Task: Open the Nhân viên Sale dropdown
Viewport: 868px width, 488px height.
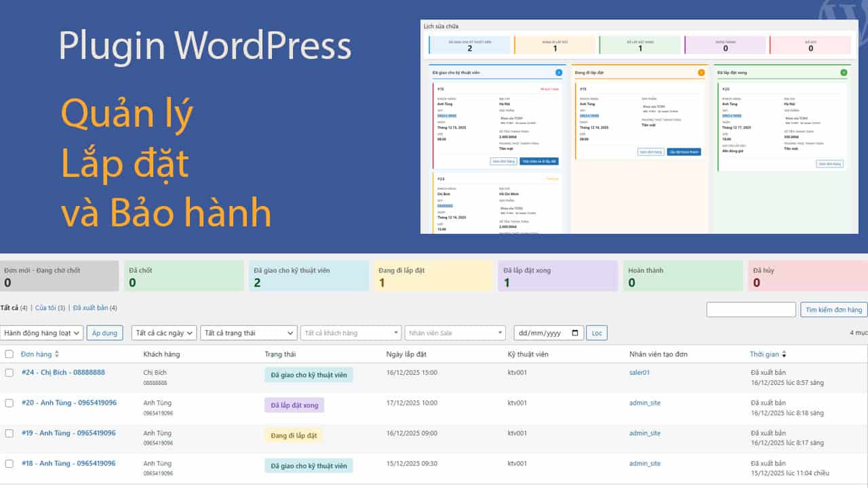Action: (455, 333)
